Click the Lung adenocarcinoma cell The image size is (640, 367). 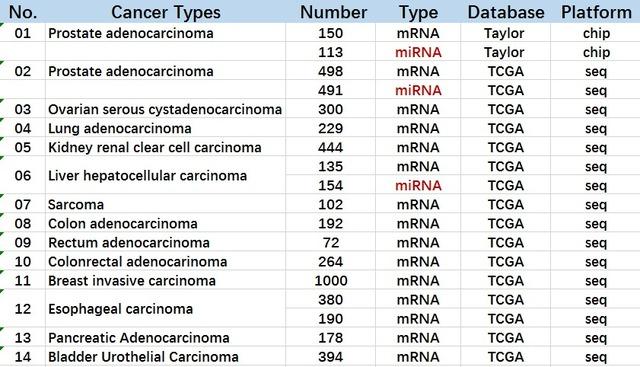165,128
